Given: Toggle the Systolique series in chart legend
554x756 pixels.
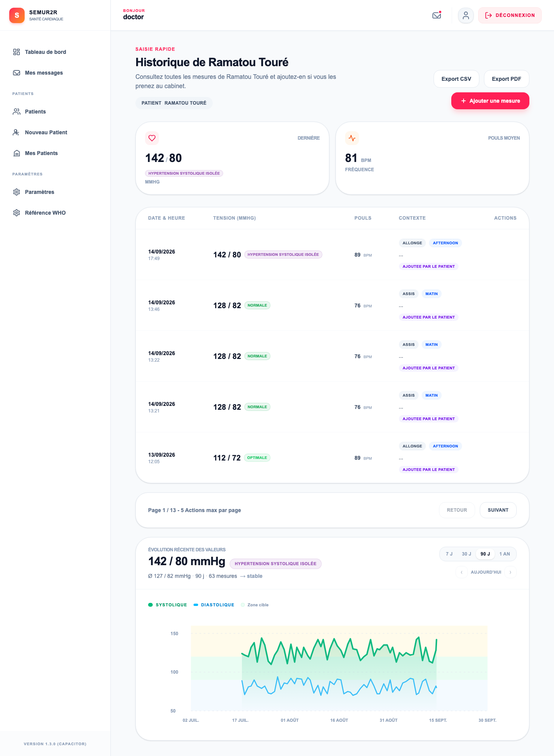Looking at the screenshot, I should click(168, 605).
